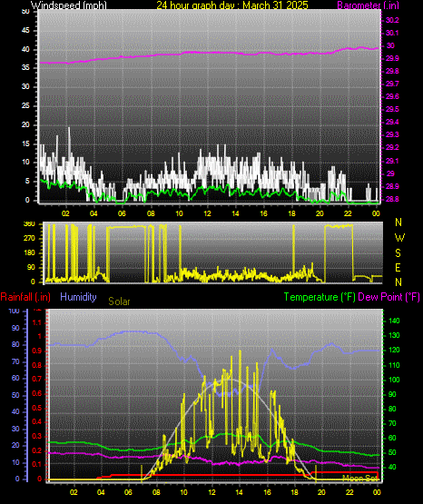Image resolution: width=423 pixels, height=504 pixels.
Task: Click the Dew Point (°F) legend label
Action: point(389,297)
